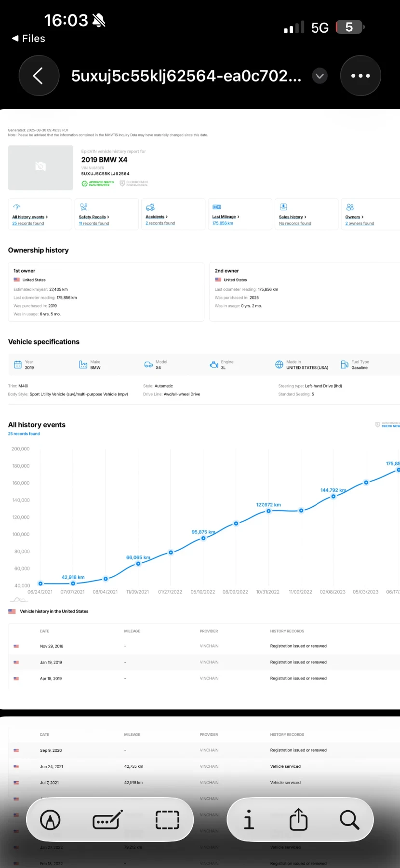Expand the Owners section
The image size is (400, 868).
(x=354, y=217)
